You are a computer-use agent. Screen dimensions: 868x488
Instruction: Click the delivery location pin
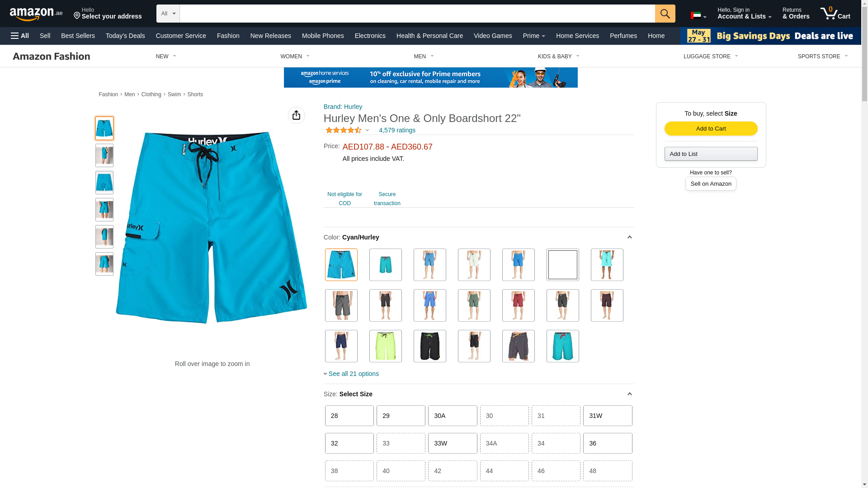pos(77,16)
